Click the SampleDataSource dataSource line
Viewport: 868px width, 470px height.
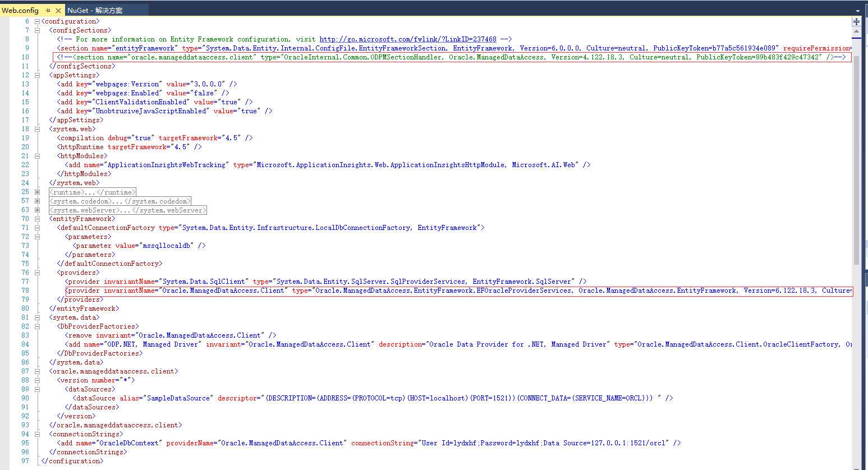(373, 398)
